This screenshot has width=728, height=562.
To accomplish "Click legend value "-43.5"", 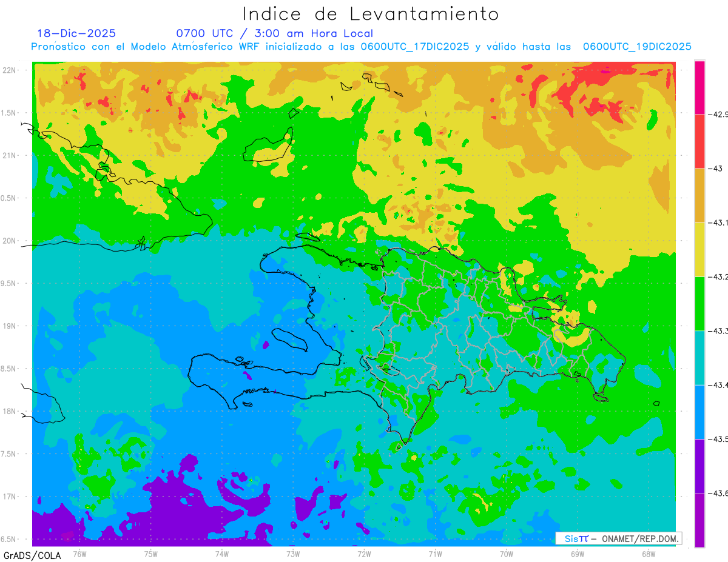I will [x=718, y=439].
